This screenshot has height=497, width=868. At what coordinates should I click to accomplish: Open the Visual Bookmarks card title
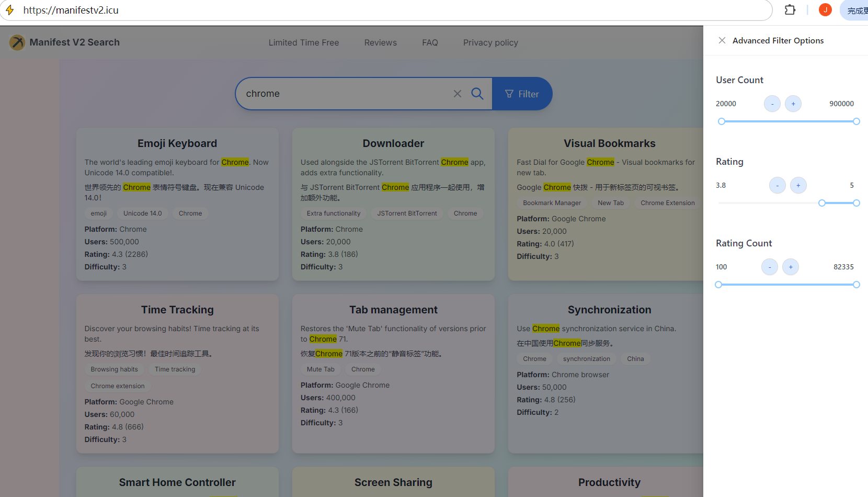(x=610, y=143)
